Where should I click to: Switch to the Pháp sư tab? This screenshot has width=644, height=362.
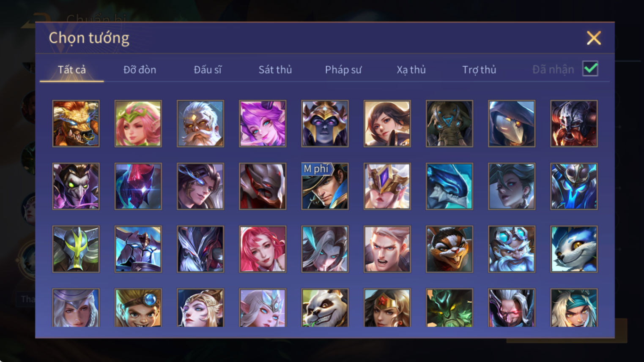tap(343, 70)
